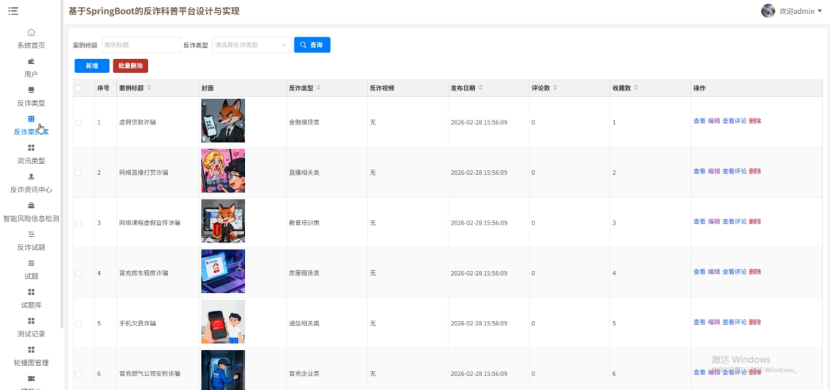This screenshot has height=390, width=830.
Task: Check the box for row 网络直播打赏诈骗
Action: click(78, 173)
